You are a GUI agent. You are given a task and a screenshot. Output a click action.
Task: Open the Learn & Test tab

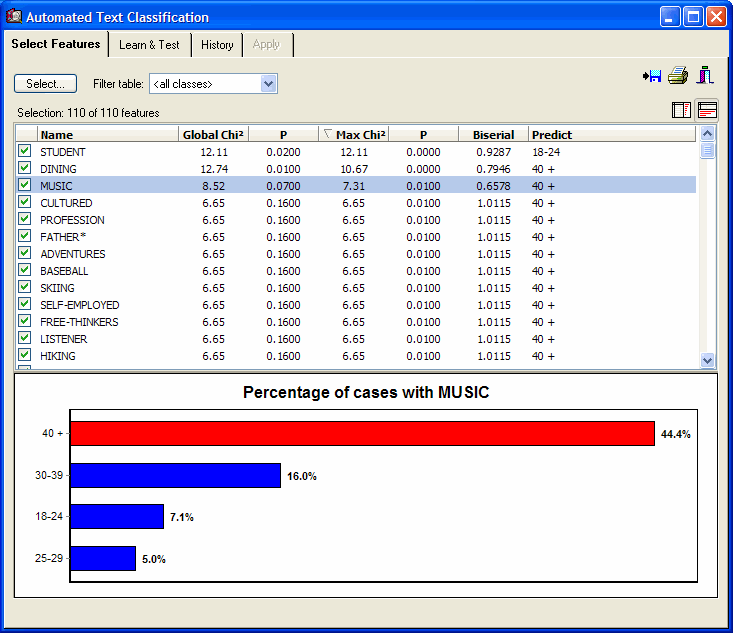coord(149,45)
